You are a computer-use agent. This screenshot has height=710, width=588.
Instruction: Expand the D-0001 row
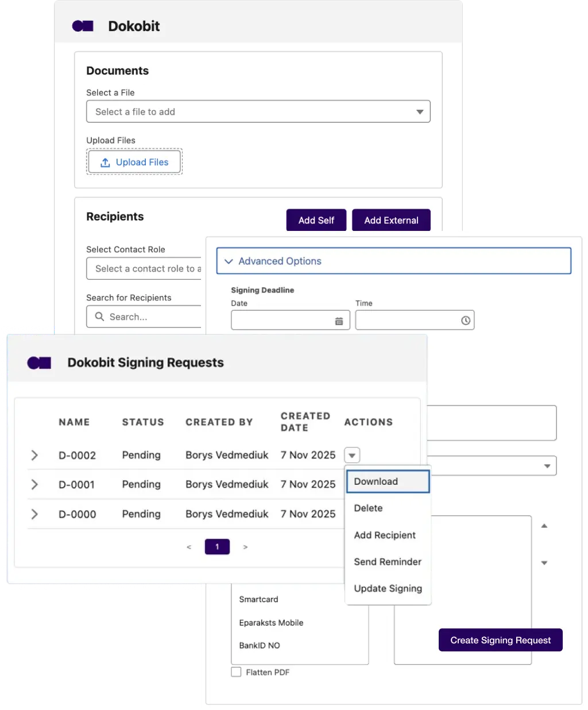[x=34, y=484]
